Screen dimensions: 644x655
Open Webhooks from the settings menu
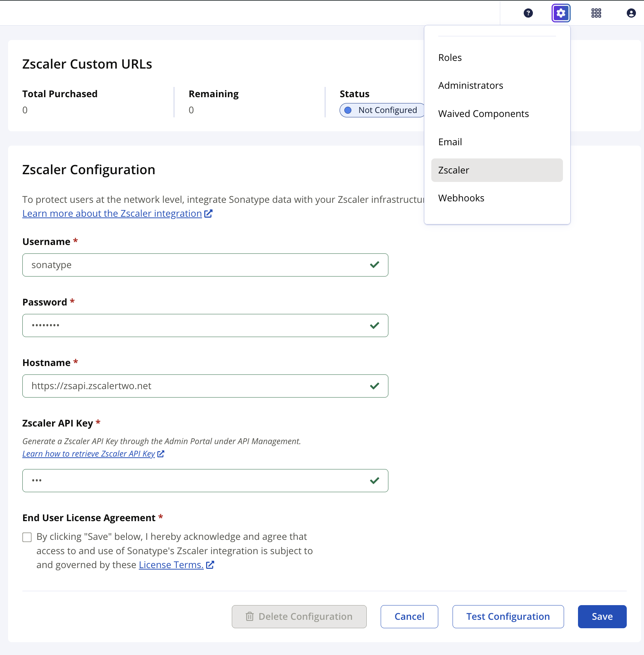[497, 198]
